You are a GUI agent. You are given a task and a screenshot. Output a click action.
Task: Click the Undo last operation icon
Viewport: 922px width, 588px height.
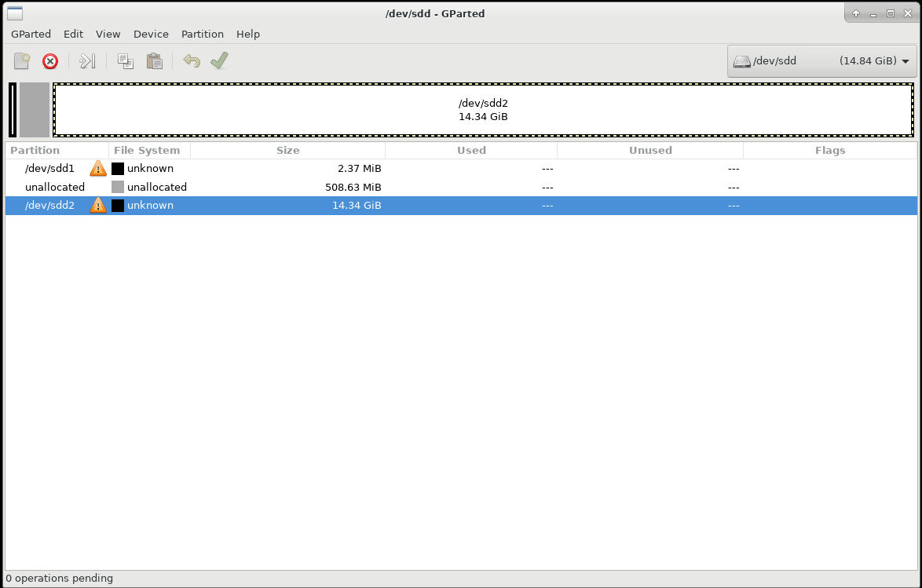192,61
